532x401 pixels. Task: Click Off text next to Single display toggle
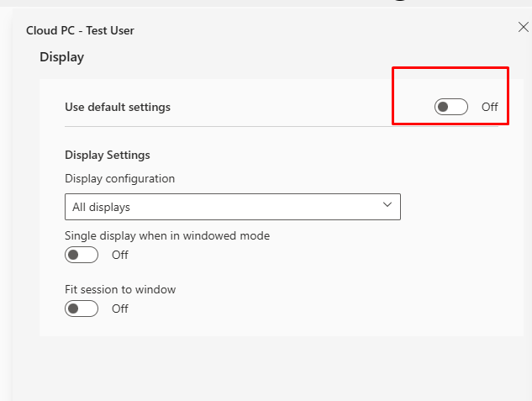[x=120, y=255]
